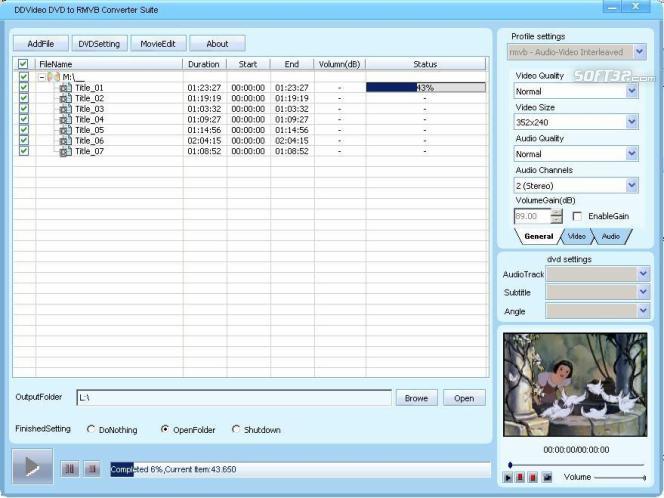Switch to the Audio tab
This screenshot has height=498, width=664.
coord(611,236)
